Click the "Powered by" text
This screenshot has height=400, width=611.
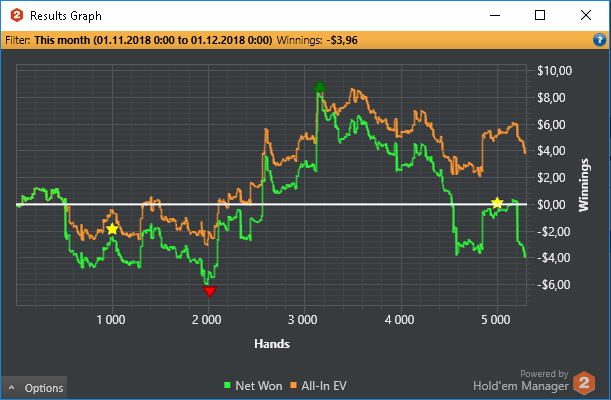(544, 374)
